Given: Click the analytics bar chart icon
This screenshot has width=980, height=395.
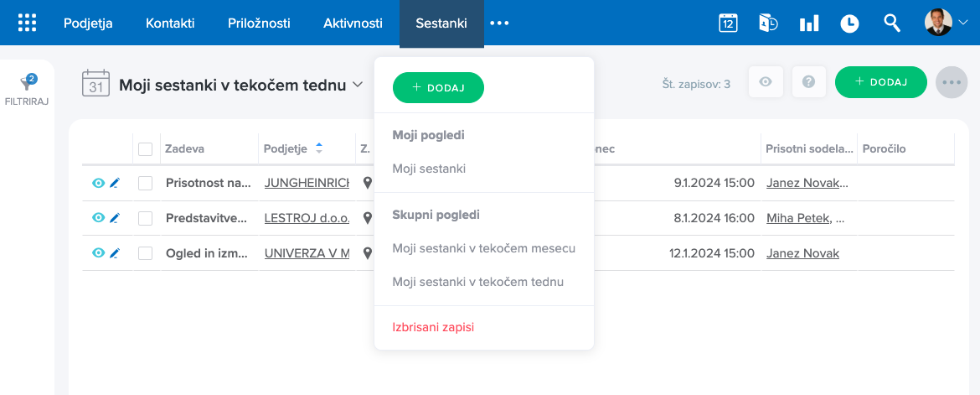Looking at the screenshot, I should coord(809,23).
